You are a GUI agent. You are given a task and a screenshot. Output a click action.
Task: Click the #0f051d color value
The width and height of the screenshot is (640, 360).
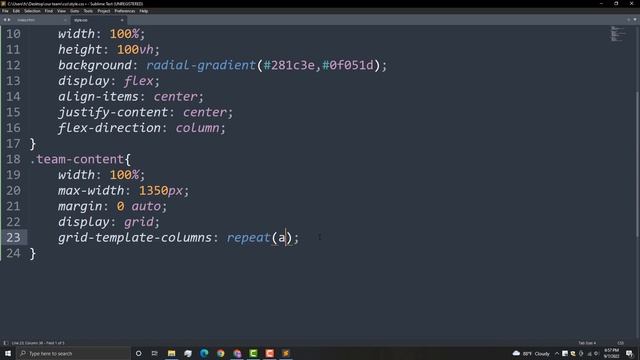point(348,65)
